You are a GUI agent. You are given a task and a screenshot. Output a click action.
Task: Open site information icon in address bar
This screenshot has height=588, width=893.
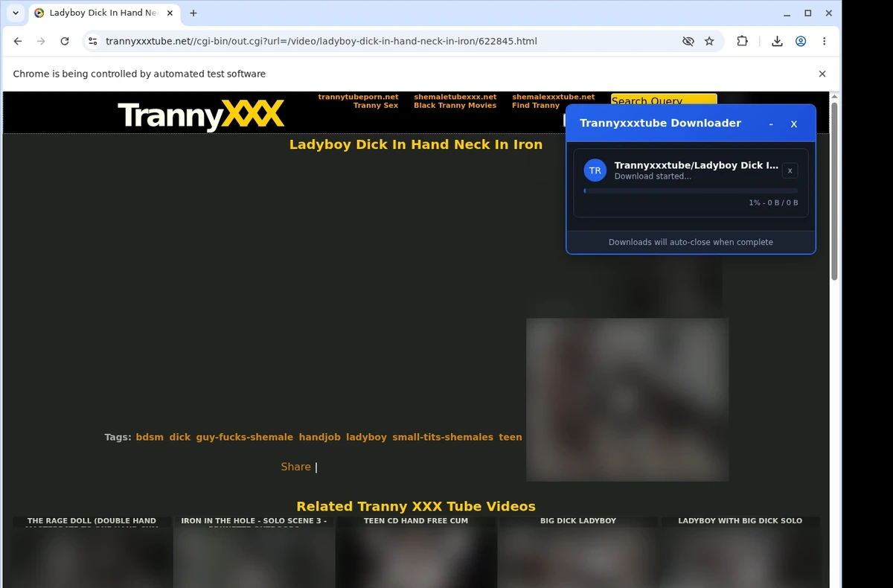tap(92, 42)
